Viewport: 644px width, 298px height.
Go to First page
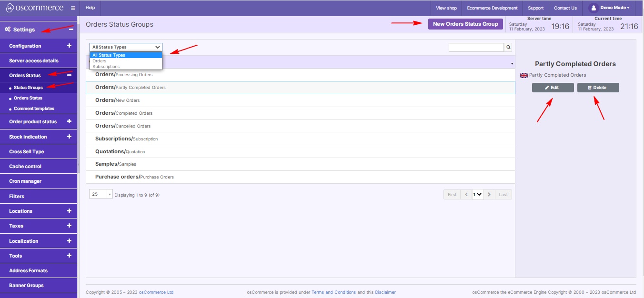pos(452,194)
